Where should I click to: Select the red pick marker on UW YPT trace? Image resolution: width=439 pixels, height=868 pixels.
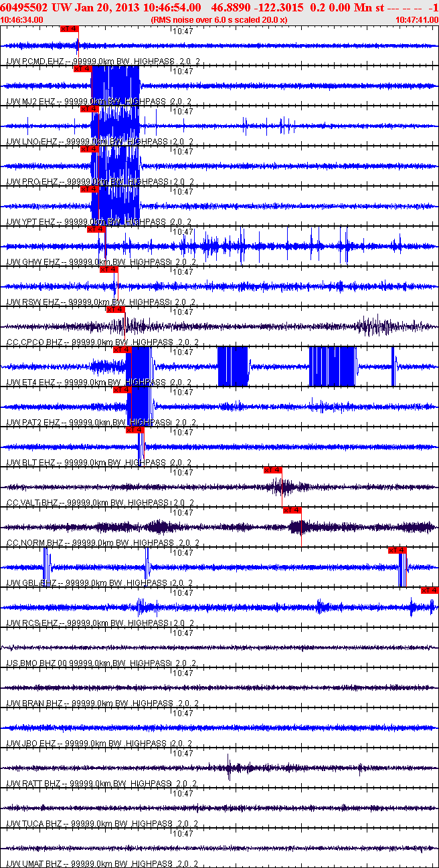coord(89,189)
